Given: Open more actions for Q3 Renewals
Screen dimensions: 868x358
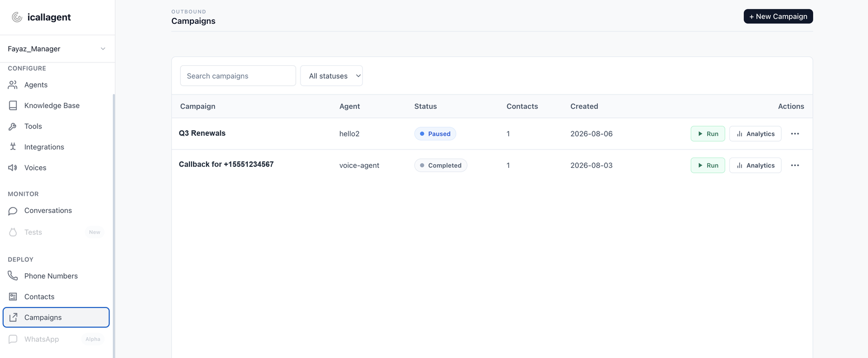Looking at the screenshot, I should [795, 134].
